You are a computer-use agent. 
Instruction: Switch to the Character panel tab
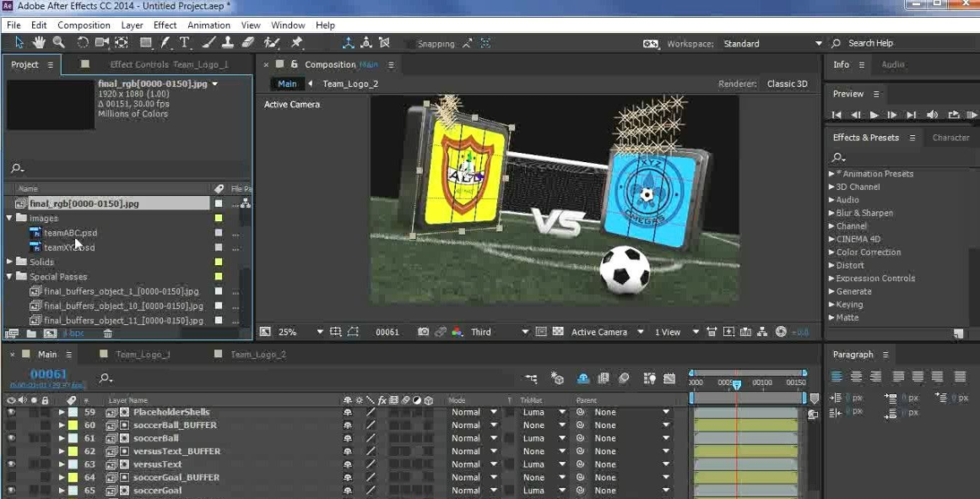coord(950,138)
